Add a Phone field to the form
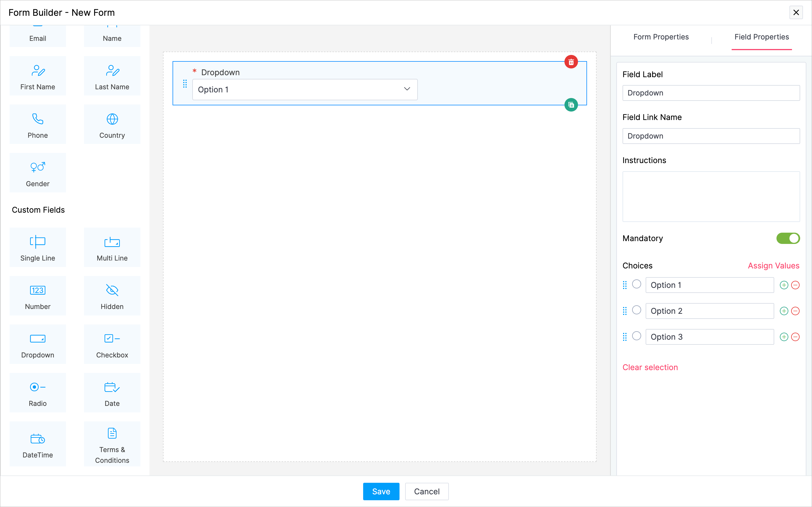Viewport: 812px width, 507px height. pyautogui.click(x=37, y=124)
